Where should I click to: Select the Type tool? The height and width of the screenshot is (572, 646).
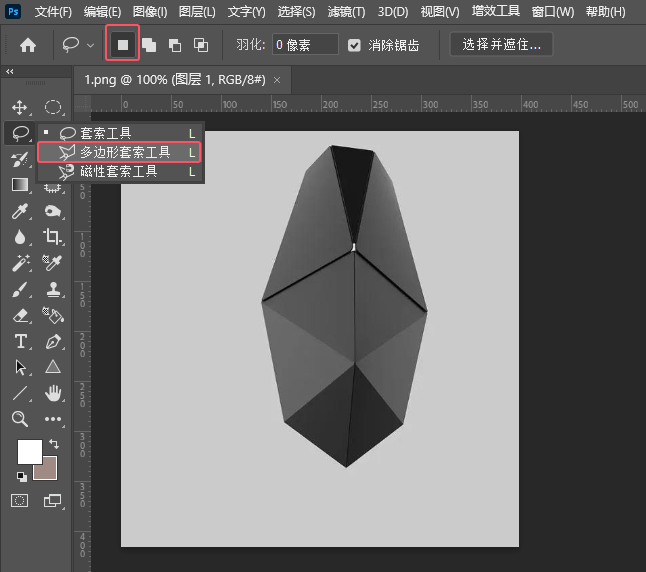(19, 341)
